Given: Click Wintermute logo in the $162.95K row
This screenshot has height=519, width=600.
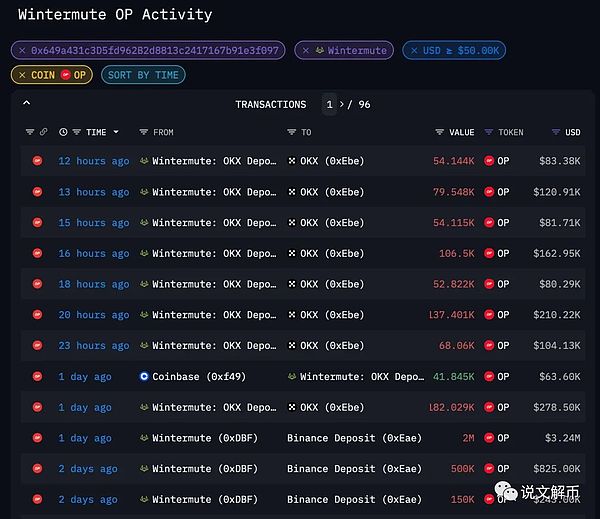Looking at the screenshot, I should tap(144, 253).
